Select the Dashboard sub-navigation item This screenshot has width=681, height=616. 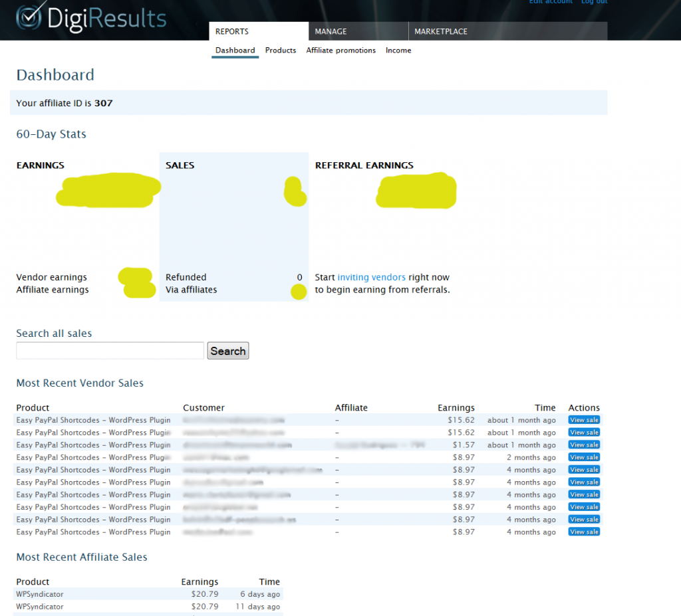point(235,51)
